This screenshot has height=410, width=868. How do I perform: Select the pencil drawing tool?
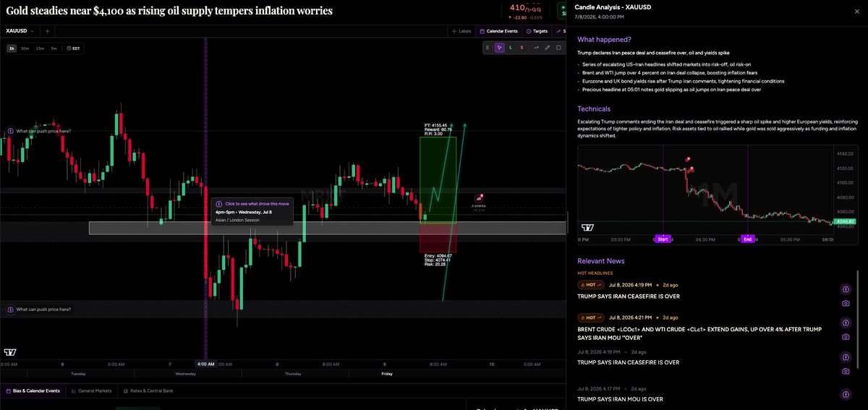(x=548, y=48)
